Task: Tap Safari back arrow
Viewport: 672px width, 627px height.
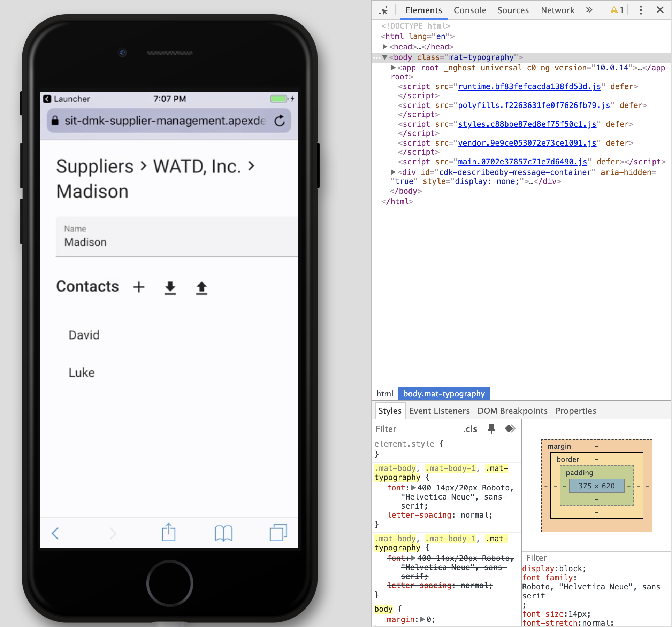Action: 55,533
